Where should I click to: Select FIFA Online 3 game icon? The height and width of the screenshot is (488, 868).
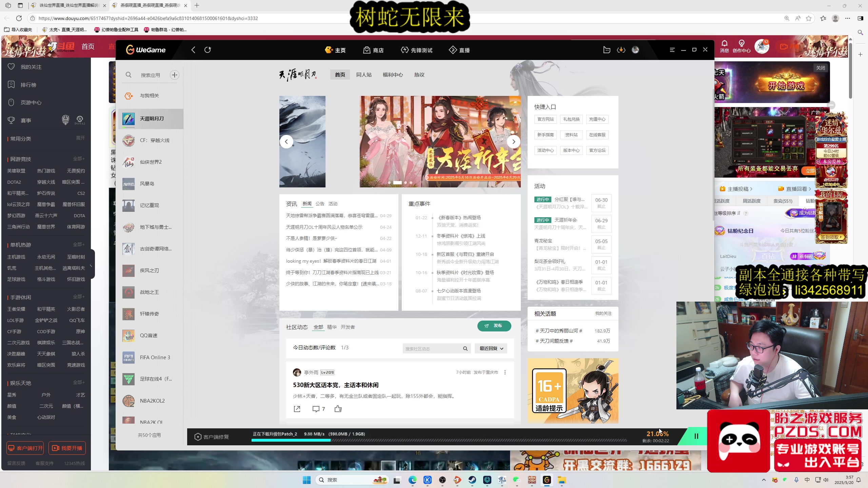pos(129,357)
